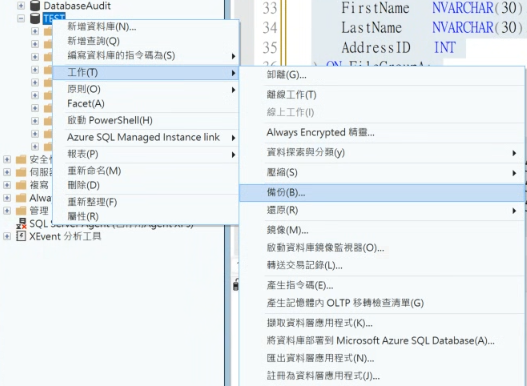Open the 原則(O) menu entry

(146, 89)
